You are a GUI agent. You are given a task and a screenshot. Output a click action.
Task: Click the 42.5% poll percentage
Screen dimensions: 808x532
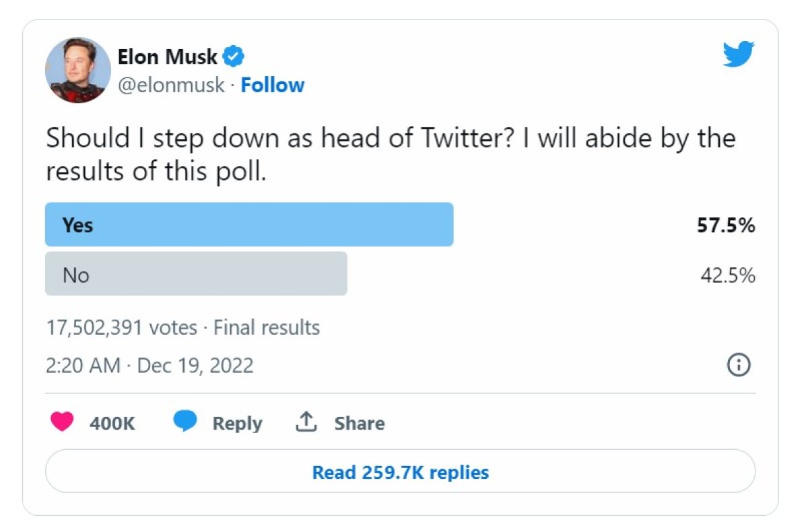[727, 275]
